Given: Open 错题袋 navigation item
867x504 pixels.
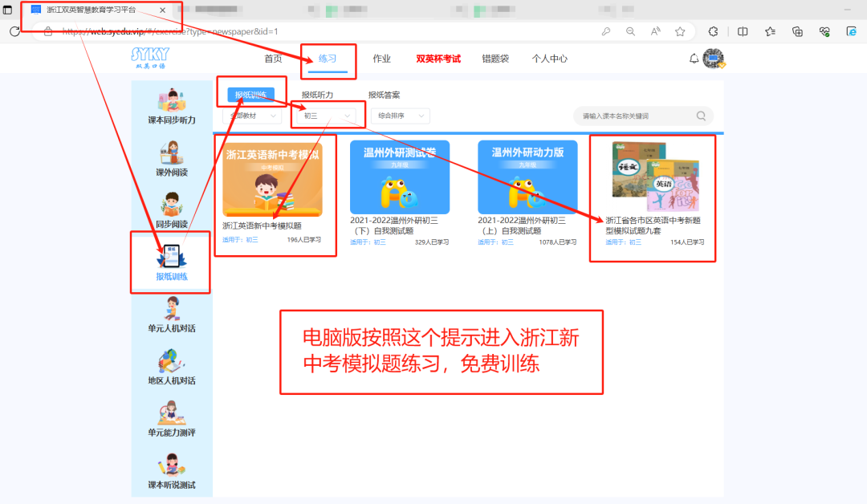Looking at the screenshot, I should [495, 59].
